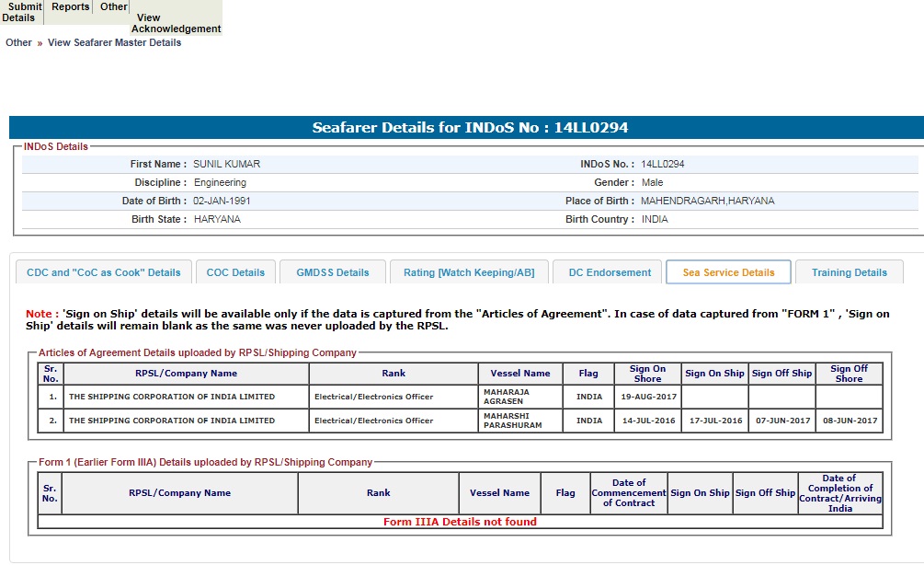Open the Other menu in top bar
This screenshot has width=924, height=565.
114,7
